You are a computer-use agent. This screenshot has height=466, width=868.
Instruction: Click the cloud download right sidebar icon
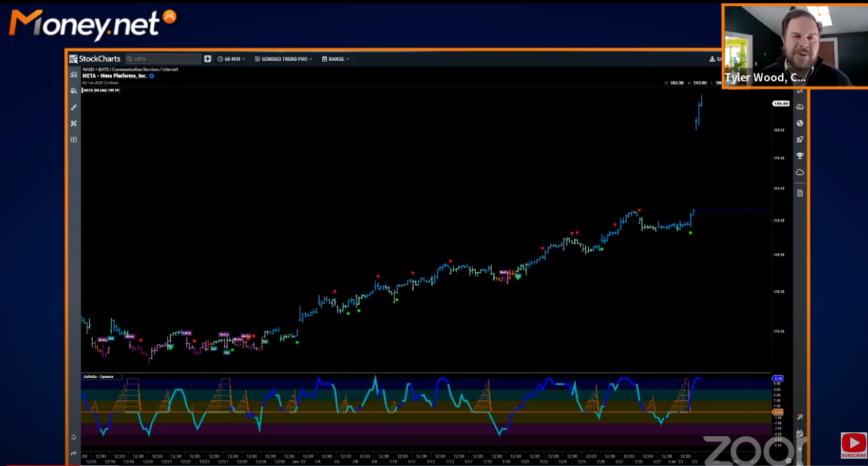[x=800, y=106]
